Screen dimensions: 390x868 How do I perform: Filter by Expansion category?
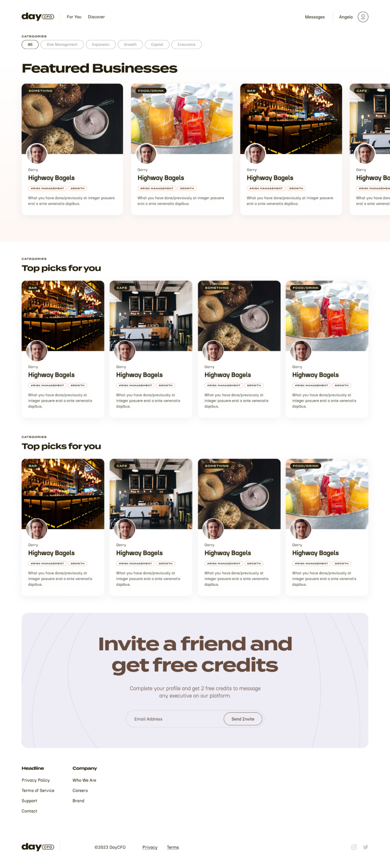pyautogui.click(x=101, y=44)
